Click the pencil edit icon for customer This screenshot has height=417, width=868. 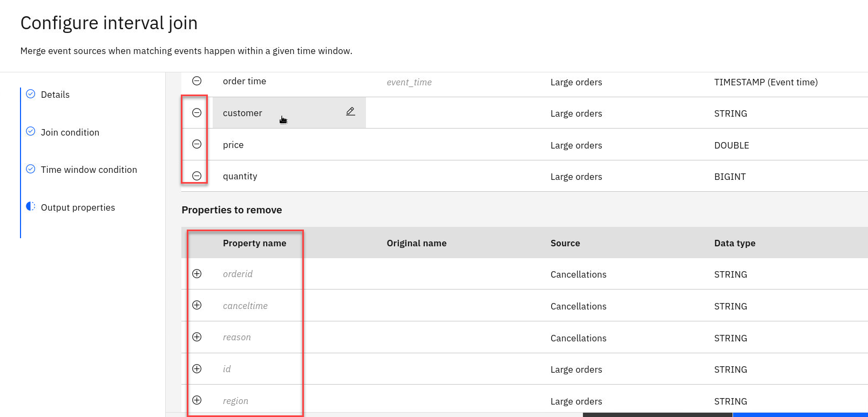pos(350,111)
